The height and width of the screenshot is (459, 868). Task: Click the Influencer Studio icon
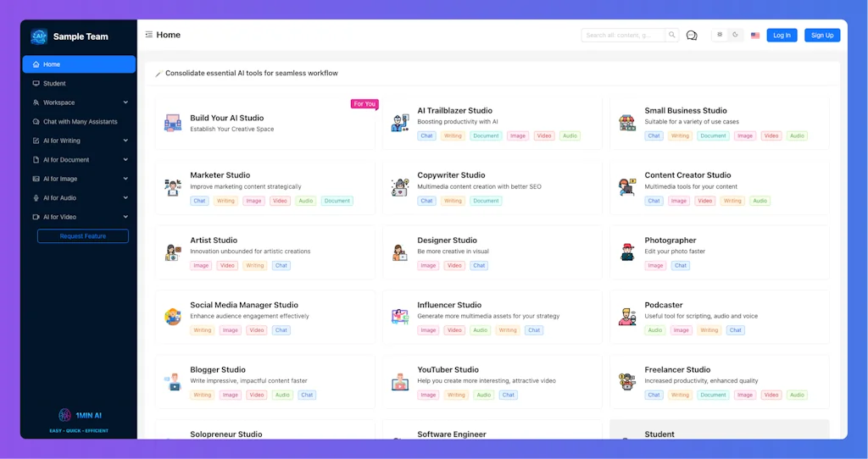pyautogui.click(x=400, y=317)
